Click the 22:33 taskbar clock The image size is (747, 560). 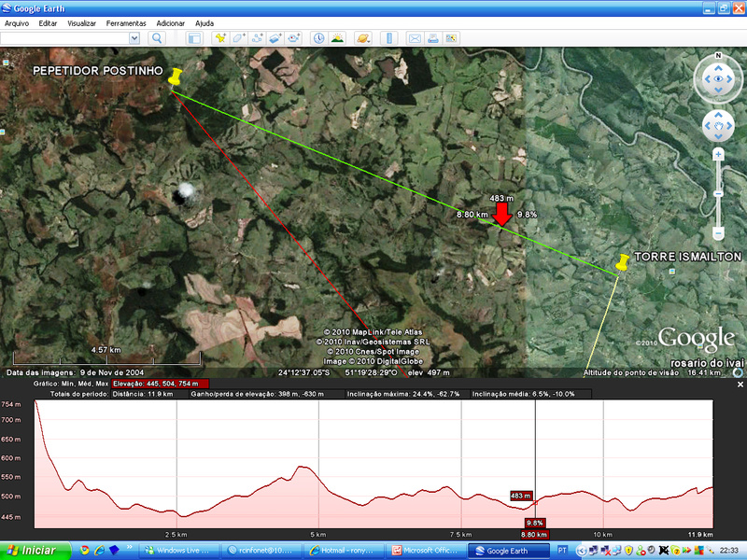728,551
